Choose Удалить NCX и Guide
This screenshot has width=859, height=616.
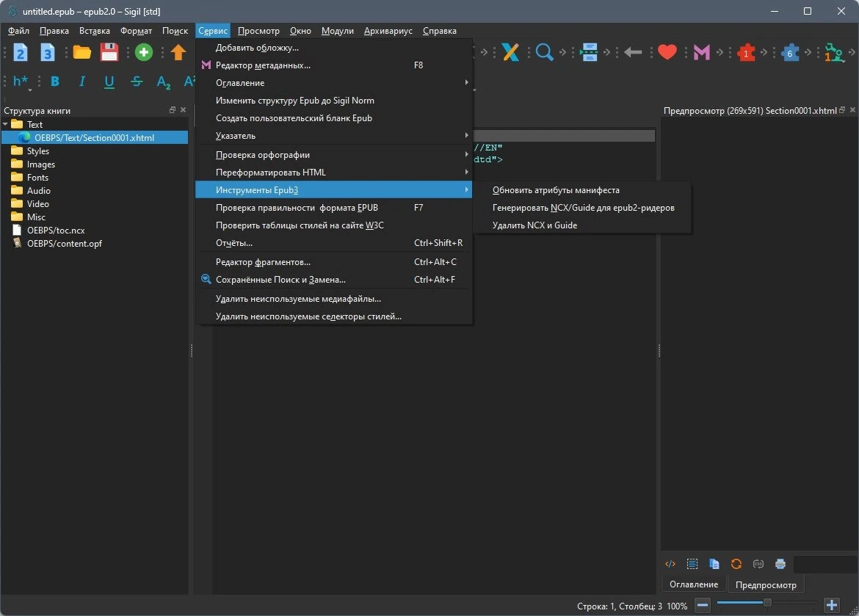[x=581, y=225]
